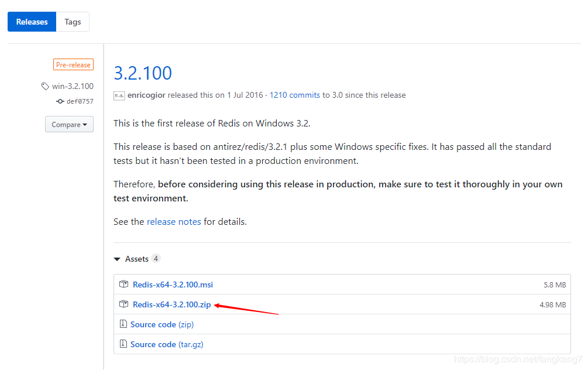Click package icon for Redis-x64-3.2.100.zip
This screenshot has height=370, width=588.
coord(124,304)
